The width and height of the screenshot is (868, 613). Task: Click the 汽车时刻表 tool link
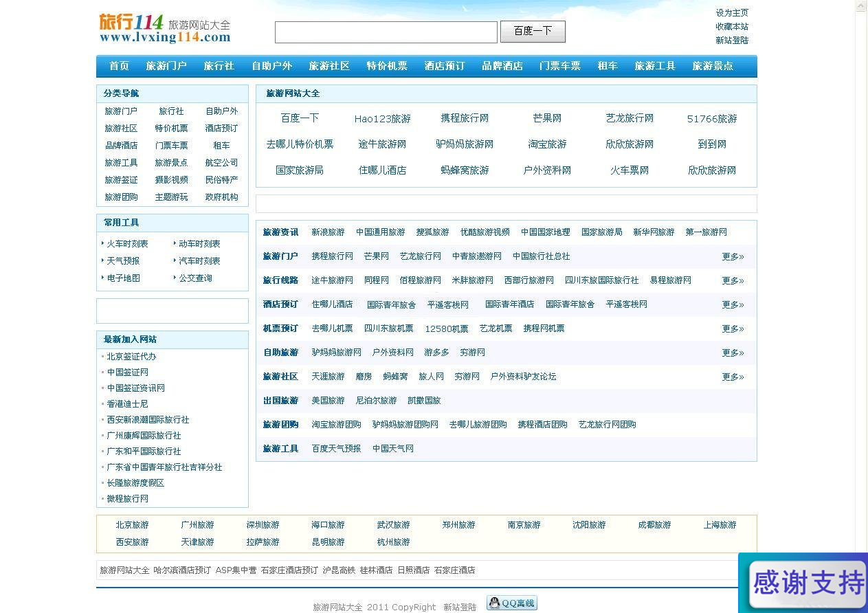pos(199,261)
